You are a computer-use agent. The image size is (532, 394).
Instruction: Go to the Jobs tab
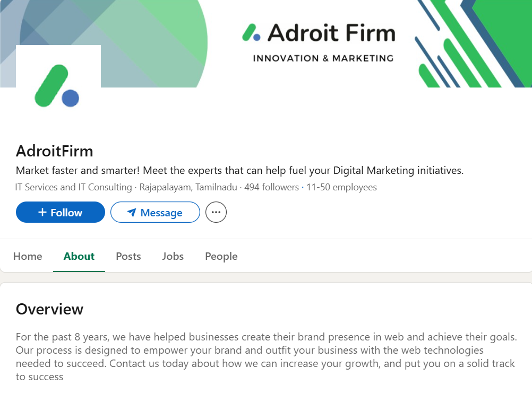[x=173, y=256]
